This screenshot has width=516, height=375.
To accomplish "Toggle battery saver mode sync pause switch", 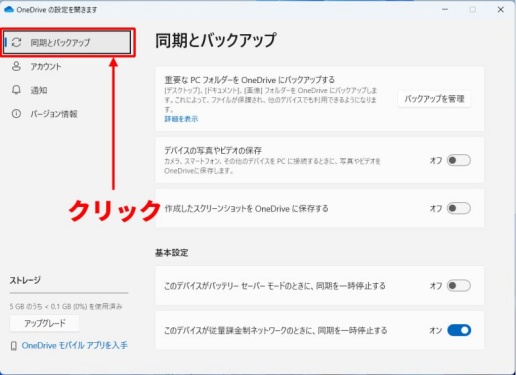I will tap(459, 286).
